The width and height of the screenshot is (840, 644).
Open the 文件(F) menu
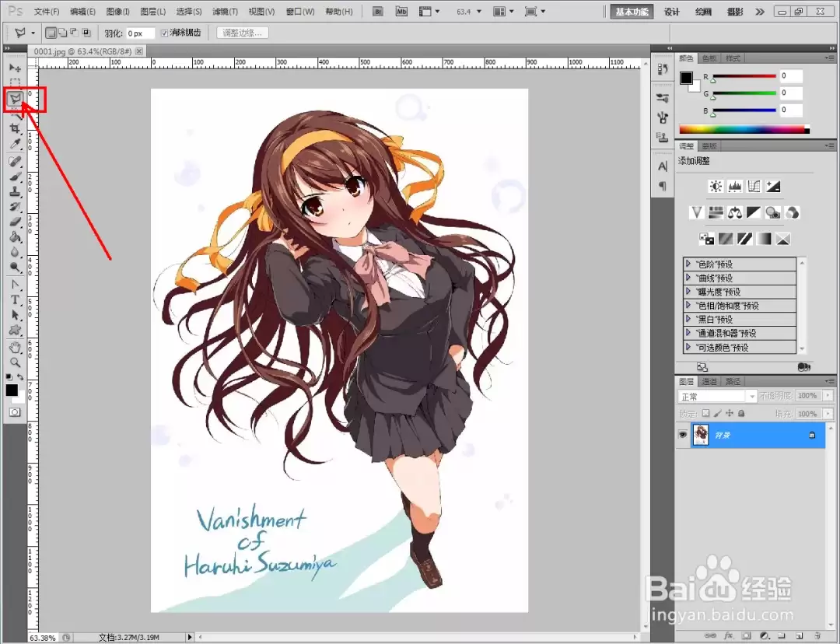47,11
